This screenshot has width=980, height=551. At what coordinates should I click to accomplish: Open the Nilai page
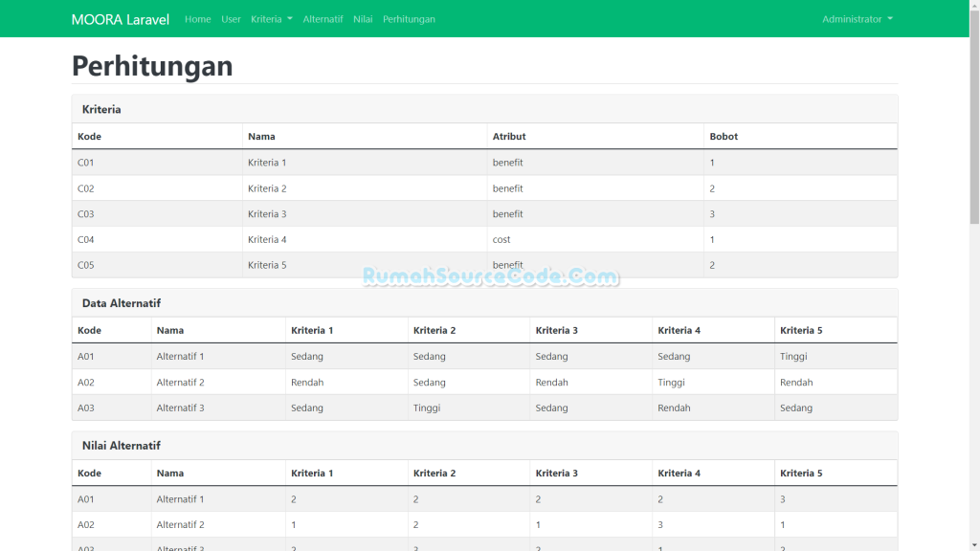pyautogui.click(x=363, y=18)
